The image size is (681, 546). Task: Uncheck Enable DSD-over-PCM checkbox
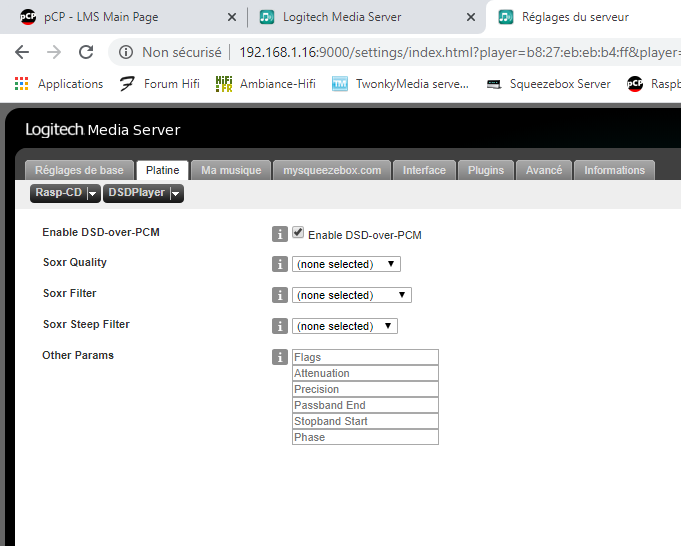tap(298, 232)
